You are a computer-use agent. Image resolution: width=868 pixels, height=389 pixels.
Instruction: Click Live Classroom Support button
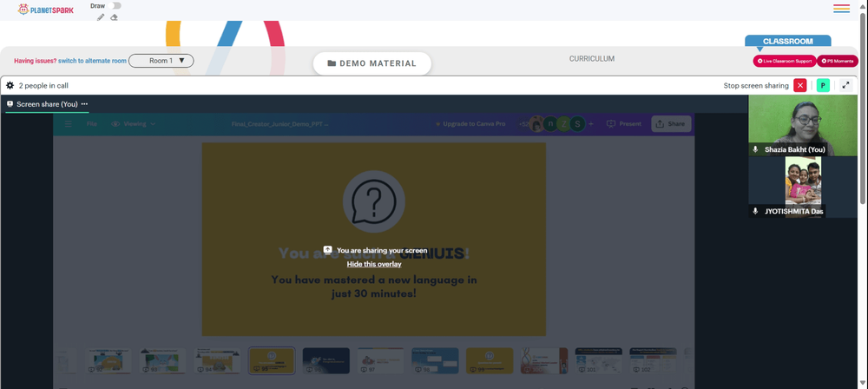point(785,61)
